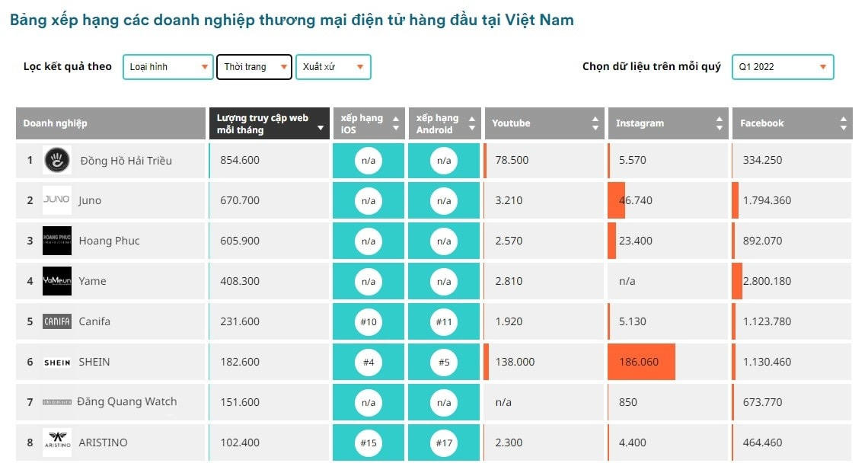Click the Yame brand logo
Viewport: 868px width, 476px height.
tap(57, 281)
